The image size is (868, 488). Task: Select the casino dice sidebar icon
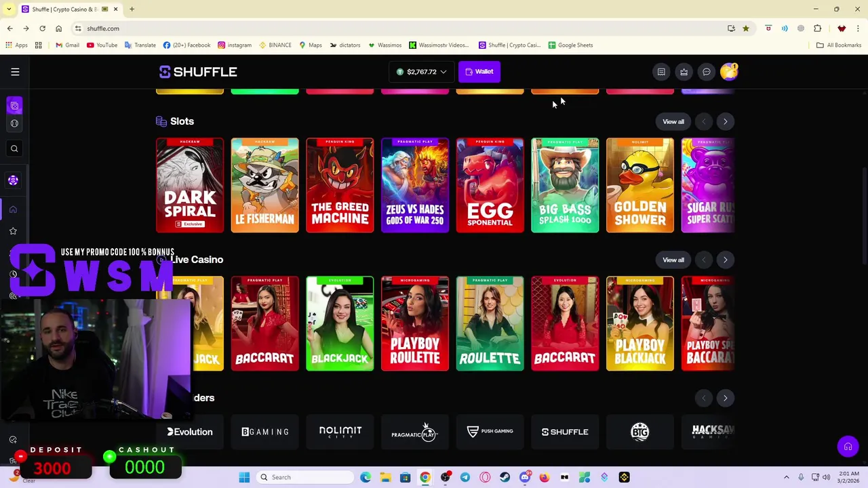pos(14,106)
